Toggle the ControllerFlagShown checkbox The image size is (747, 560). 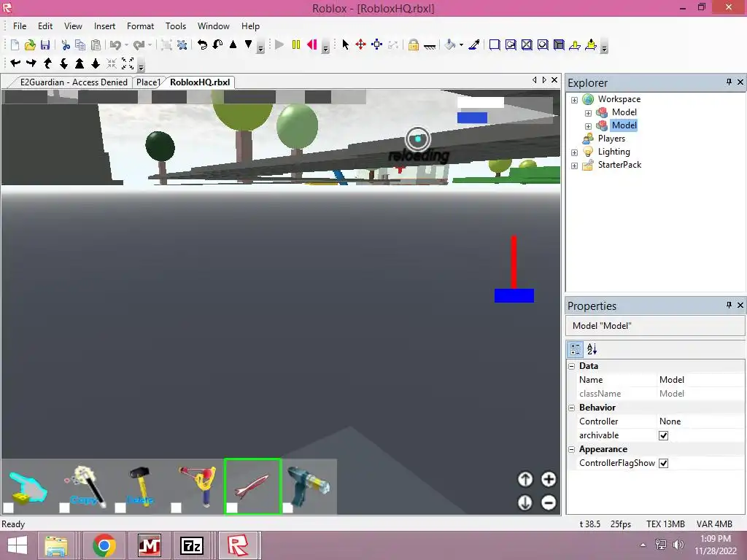(663, 463)
